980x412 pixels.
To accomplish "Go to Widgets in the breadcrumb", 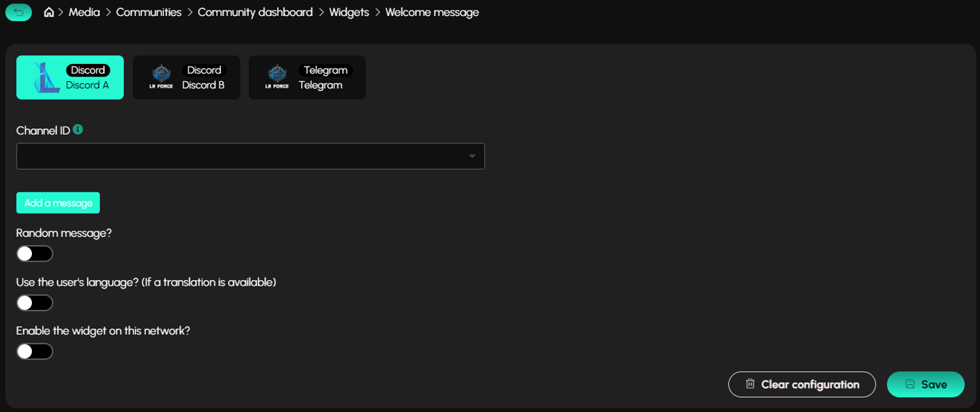I will 349,13.
